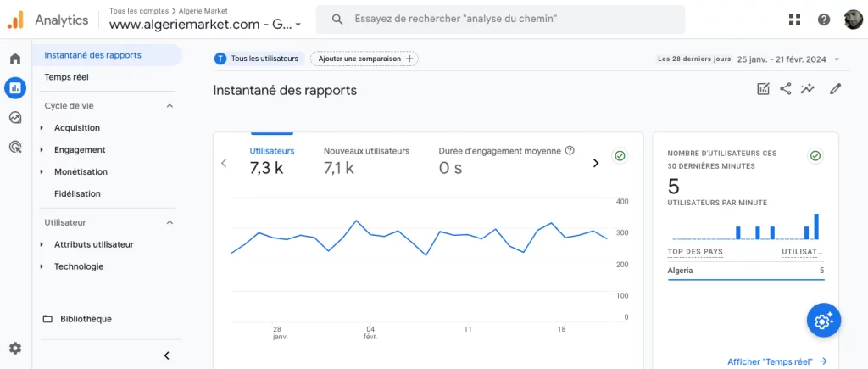Expand the Engagement menu

tap(42, 150)
